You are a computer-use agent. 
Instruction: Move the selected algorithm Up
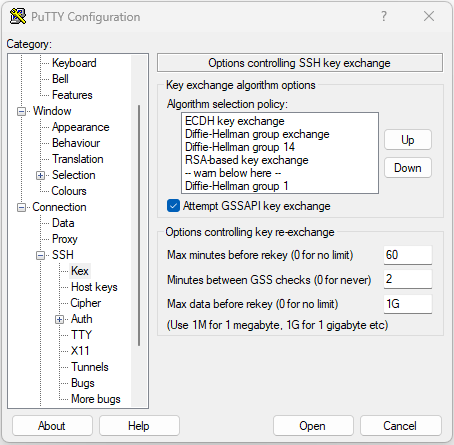[408, 140]
